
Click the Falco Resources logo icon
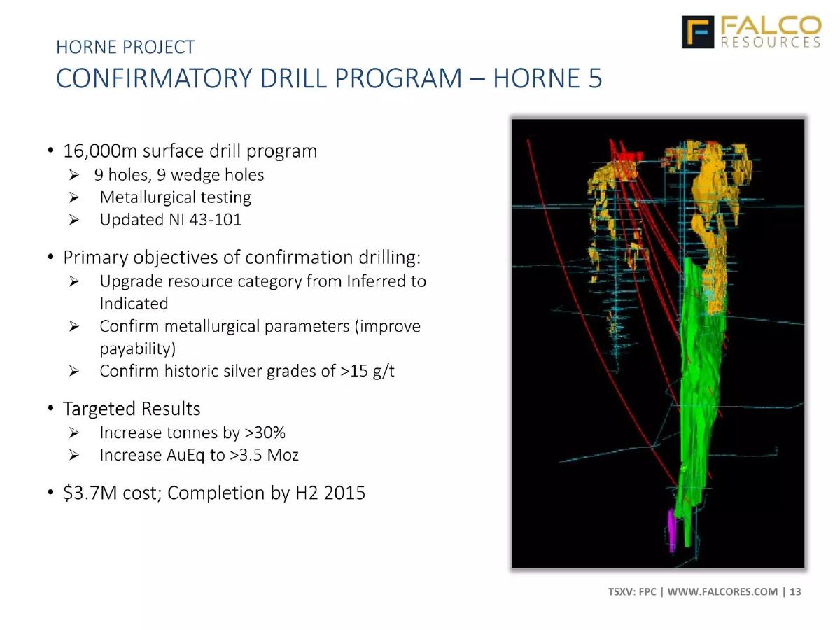[x=698, y=32]
